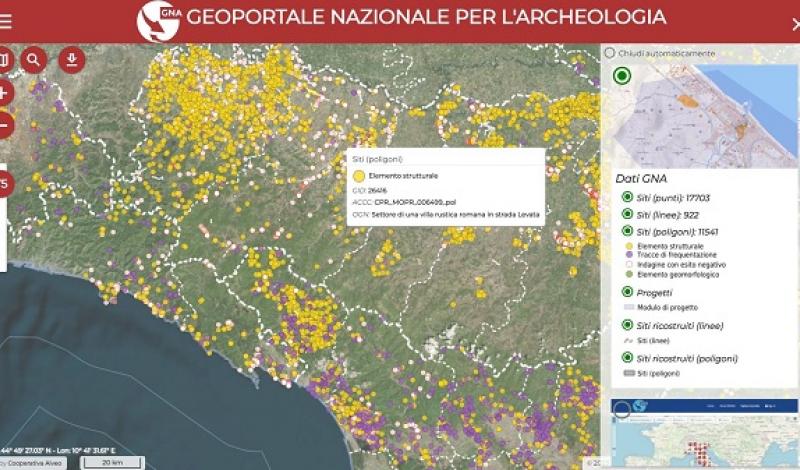Click the popup OGN villa rustica description
Screen dimensions: 800x470
(x=455, y=215)
